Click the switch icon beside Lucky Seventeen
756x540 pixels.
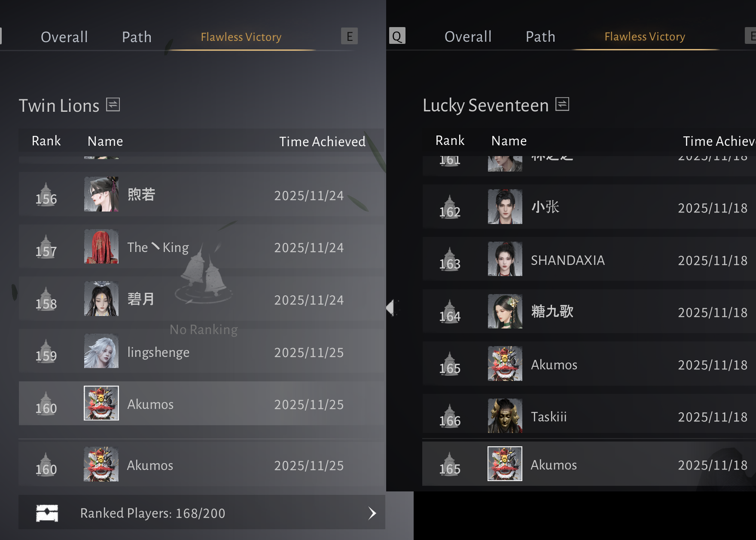tap(562, 104)
